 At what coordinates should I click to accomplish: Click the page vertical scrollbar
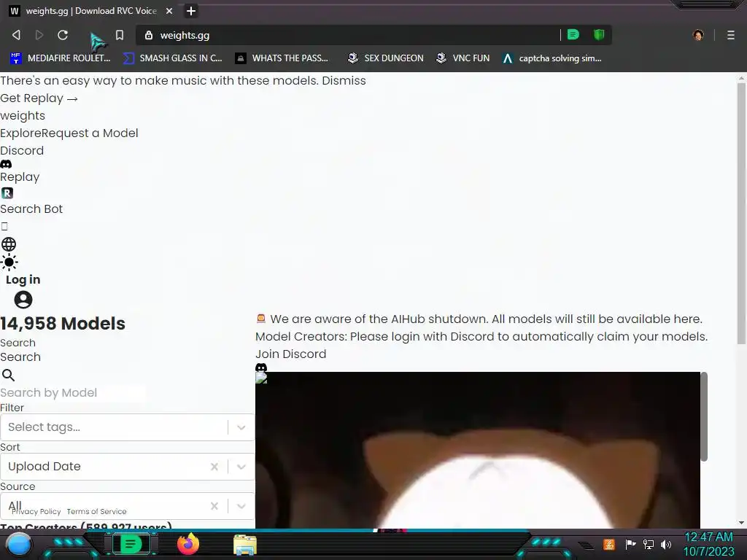(x=741, y=214)
